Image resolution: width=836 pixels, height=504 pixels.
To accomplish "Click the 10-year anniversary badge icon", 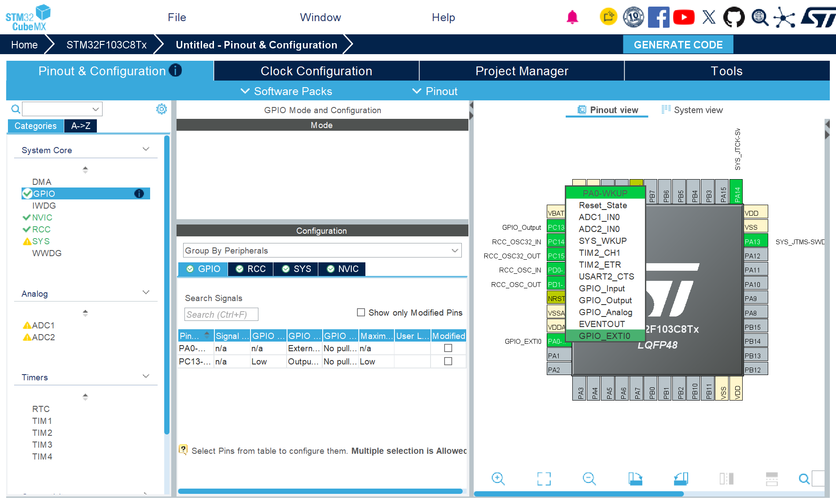I will [633, 17].
